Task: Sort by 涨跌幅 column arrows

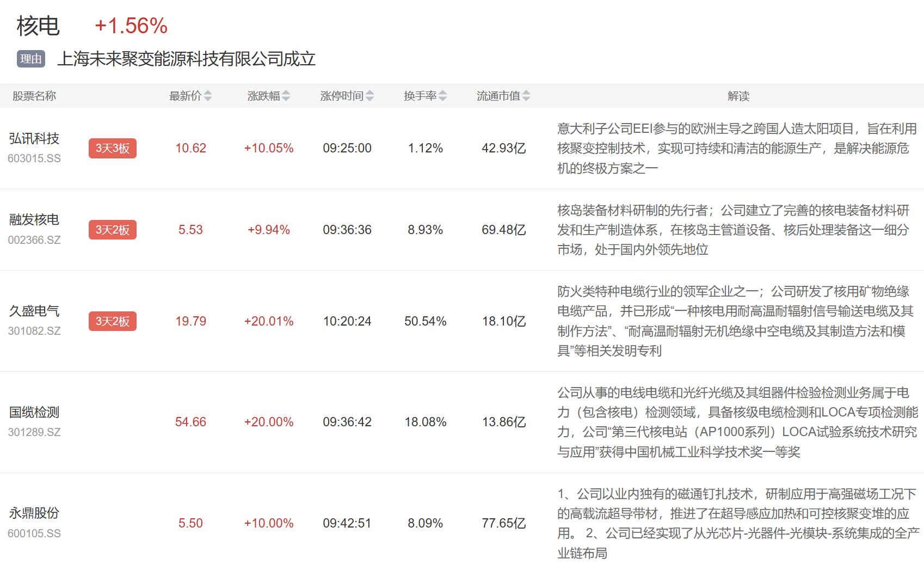Action: tap(286, 96)
